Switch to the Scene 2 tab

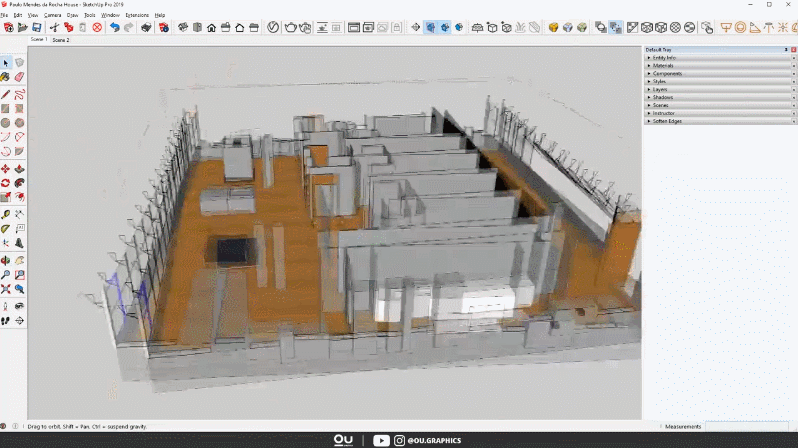coord(61,40)
